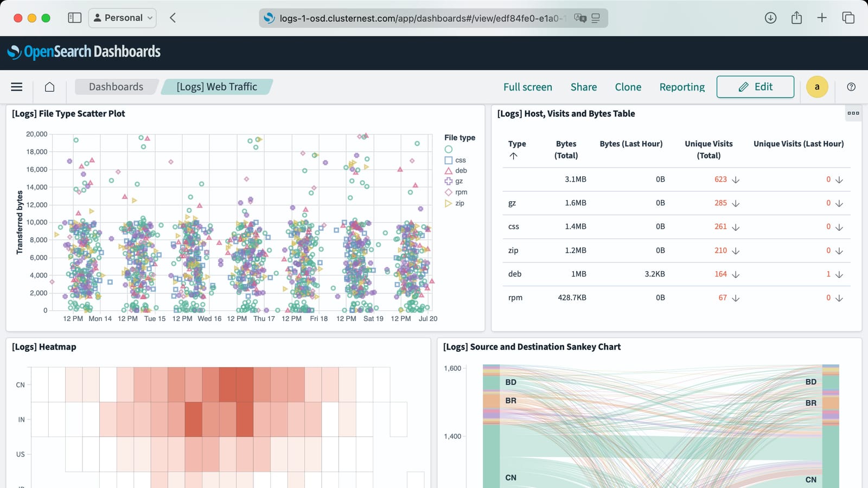Click the '3.2KB' cell in deb row
This screenshot has height=488, width=868.
(654, 274)
